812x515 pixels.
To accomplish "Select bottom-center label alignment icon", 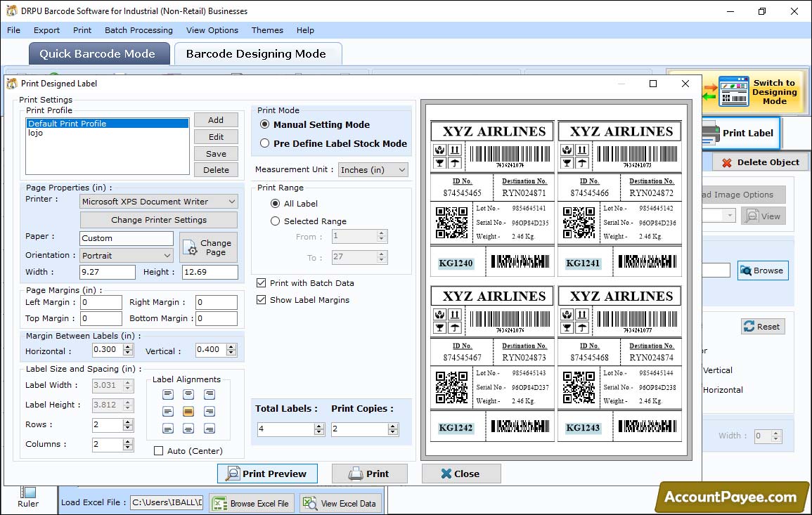I will 188,429.
